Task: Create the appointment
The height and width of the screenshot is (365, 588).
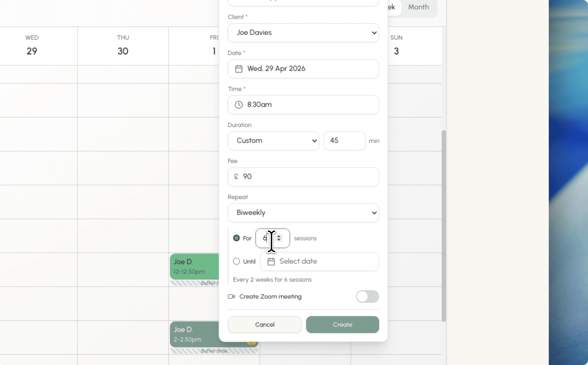Action: tap(342, 324)
